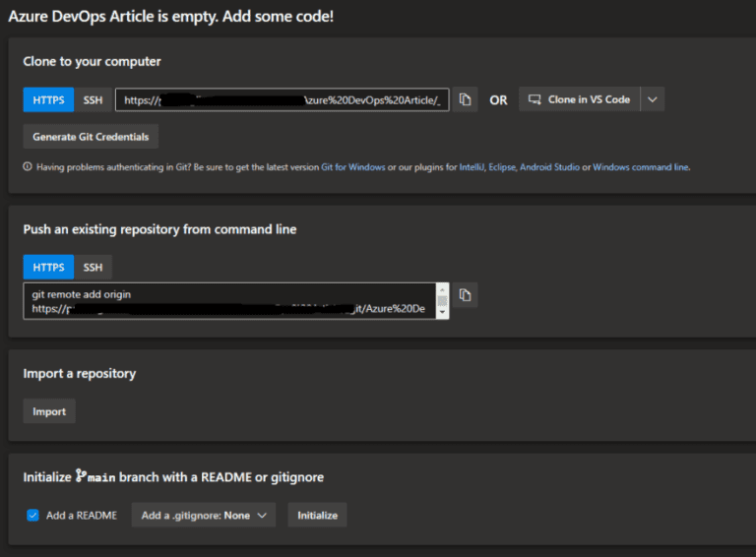Click the Initialize button
Image resolution: width=756 pixels, height=557 pixels.
coord(317,515)
